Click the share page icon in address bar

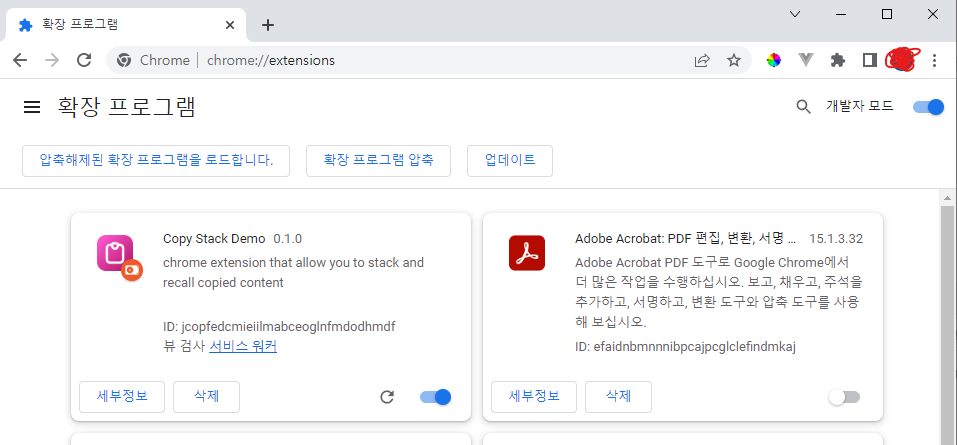click(x=702, y=60)
